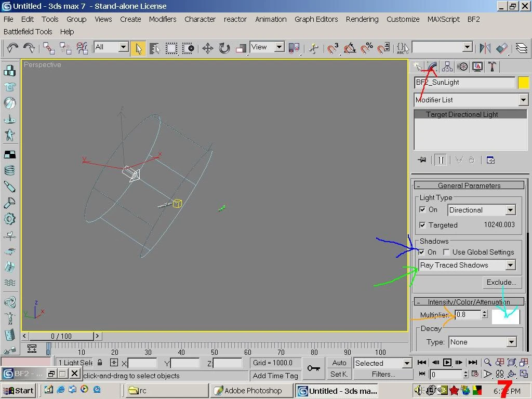Viewport: 532px width, 399px height.
Task: Activate the Select and Rotate tool
Action: pyautogui.click(x=224, y=48)
